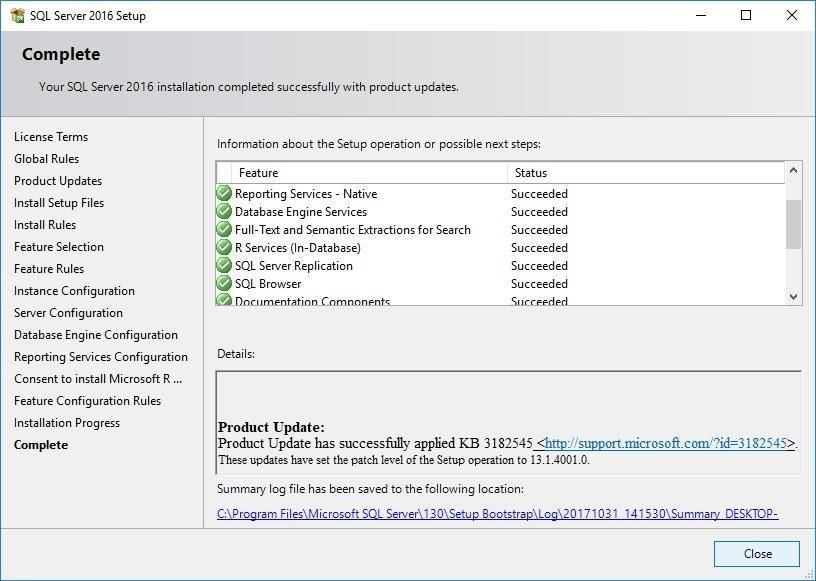Select the License Terms step in sidebar
The width and height of the screenshot is (816, 581).
point(51,137)
